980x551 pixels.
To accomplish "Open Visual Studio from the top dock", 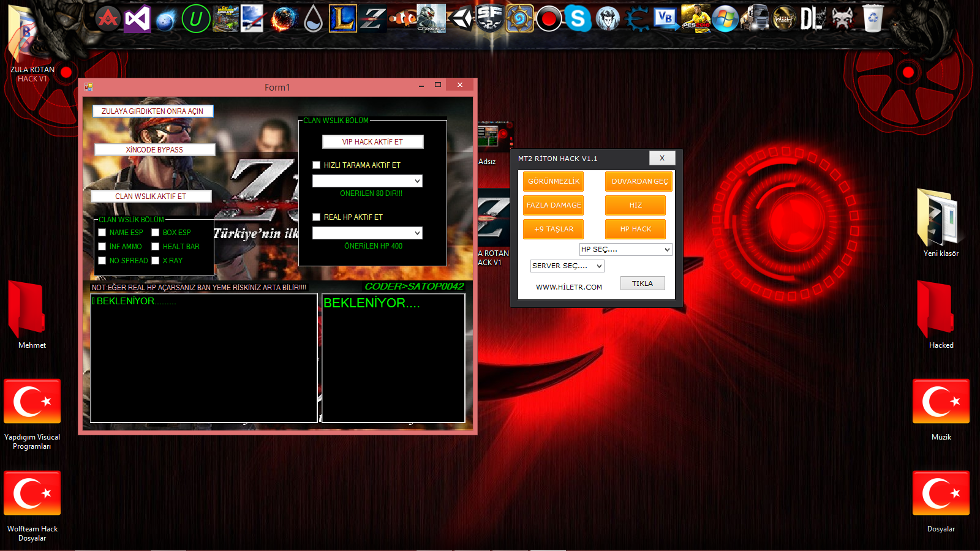I will [x=137, y=19].
